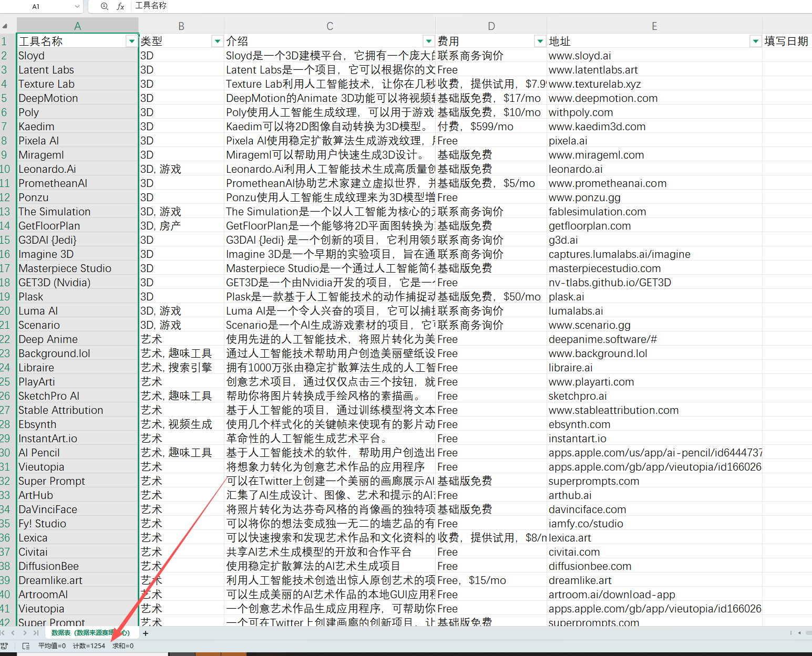
Task: Expand the Name Box dropdown arrow
Action: pyautogui.click(x=77, y=6)
